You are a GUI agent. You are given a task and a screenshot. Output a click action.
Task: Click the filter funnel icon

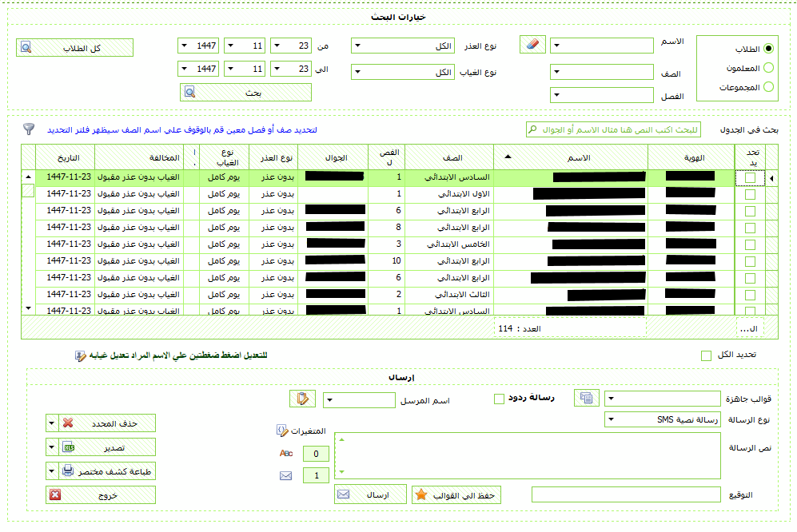tap(29, 129)
